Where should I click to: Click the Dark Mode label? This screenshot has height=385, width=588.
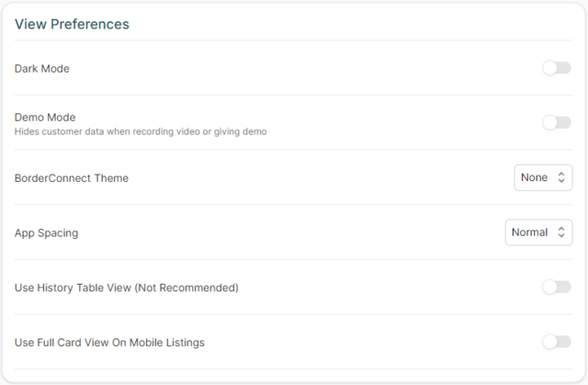click(42, 68)
